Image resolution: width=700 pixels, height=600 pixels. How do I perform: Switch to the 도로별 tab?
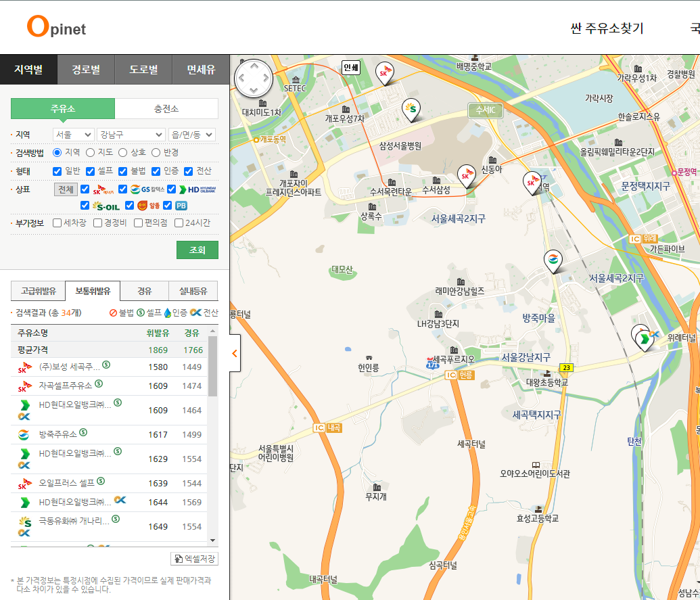(x=143, y=70)
